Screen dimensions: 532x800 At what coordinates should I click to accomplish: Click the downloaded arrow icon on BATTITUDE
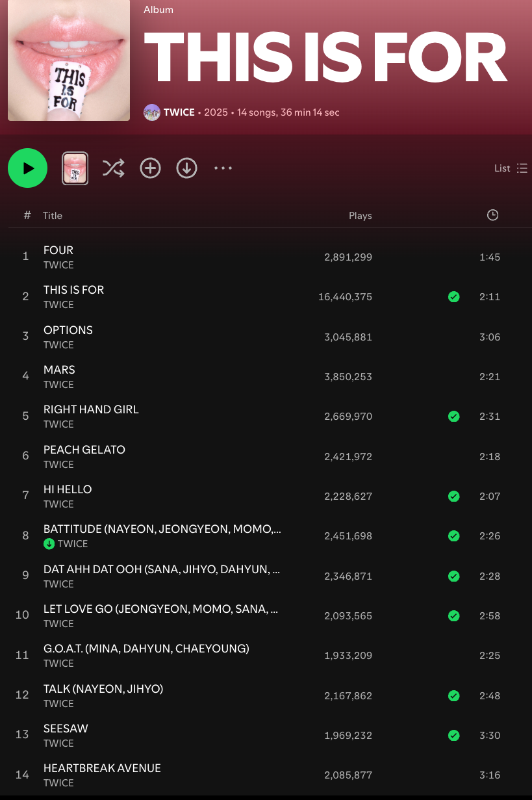[49, 544]
